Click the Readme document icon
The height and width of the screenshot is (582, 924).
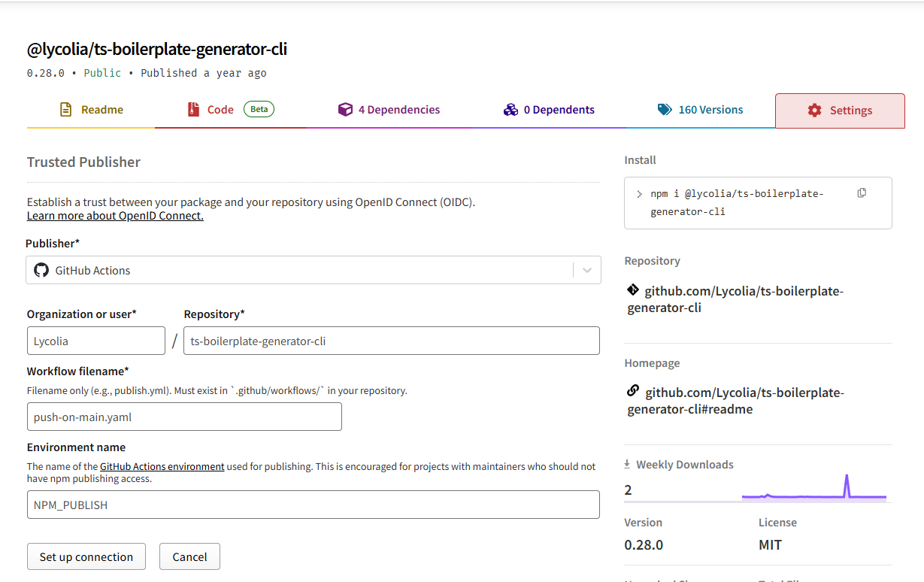coord(66,110)
